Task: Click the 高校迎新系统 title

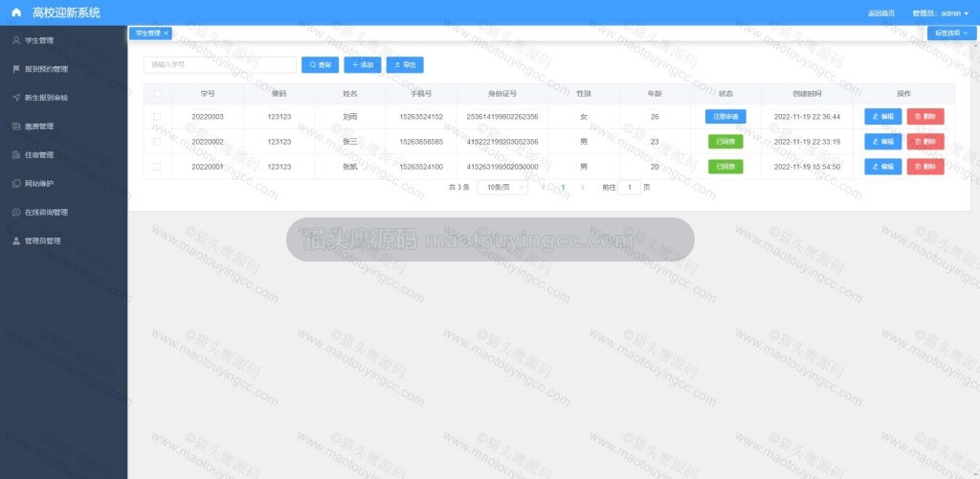Action: [x=66, y=13]
